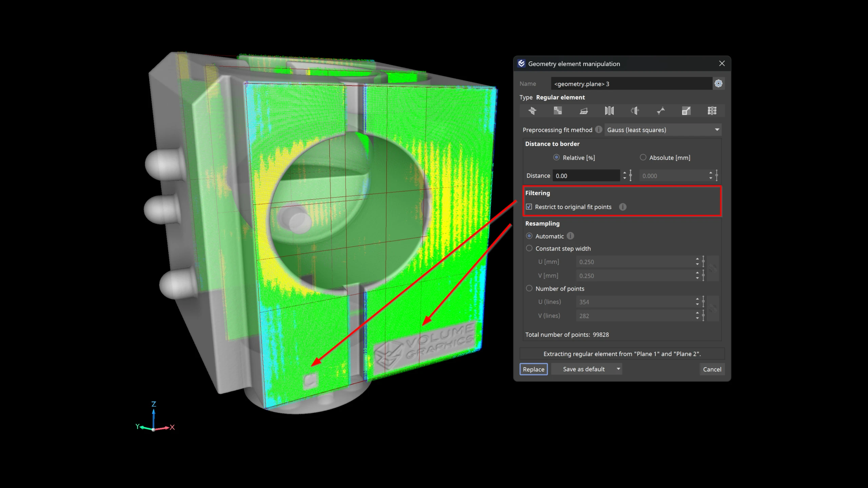Viewport: 868px width, 488px height.
Task: Select Relative [%] distance option
Action: [x=556, y=157]
